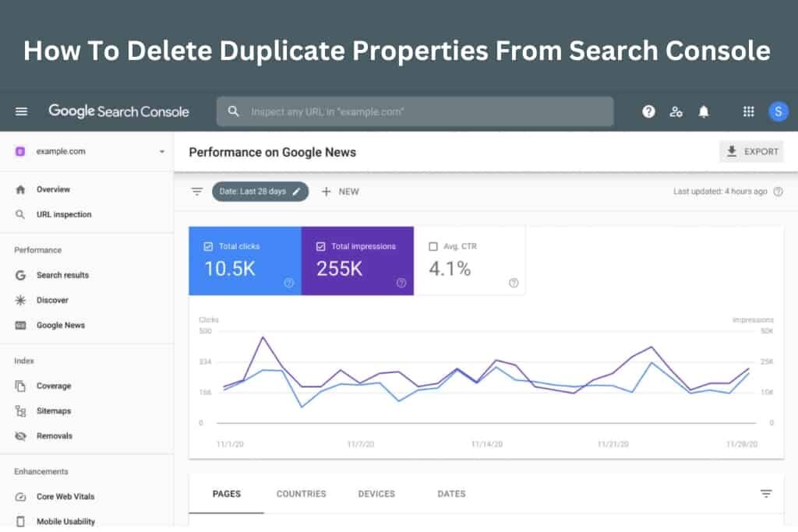Click the Export button

[750, 152]
